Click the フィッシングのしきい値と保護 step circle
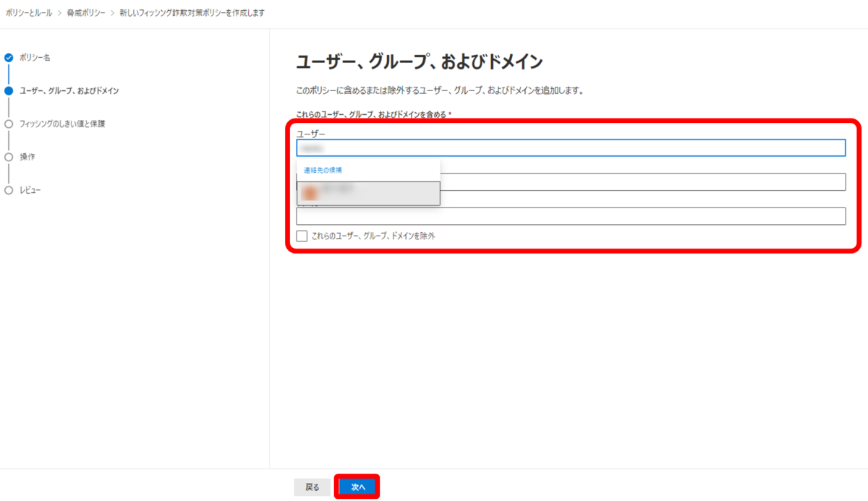Viewport: 868px width, 501px height. (9, 122)
